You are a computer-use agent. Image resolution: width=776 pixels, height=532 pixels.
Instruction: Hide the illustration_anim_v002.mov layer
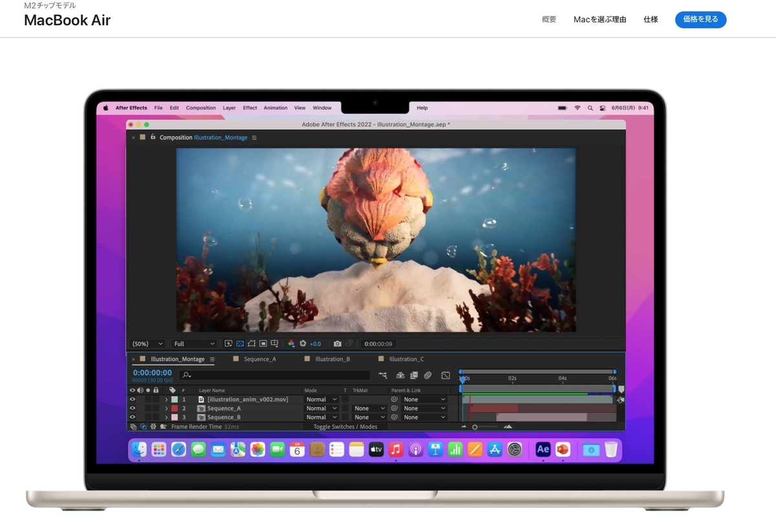(133, 399)
